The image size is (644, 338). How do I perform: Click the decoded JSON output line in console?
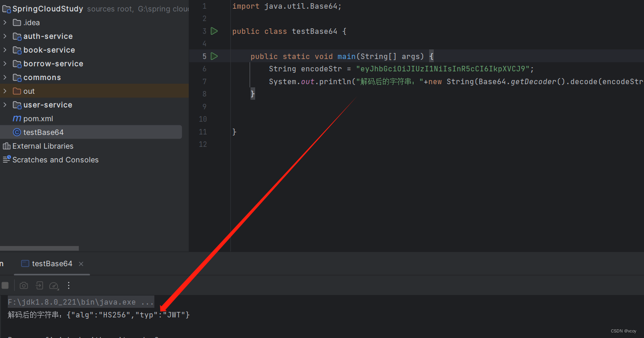click(x=99, y=315)
